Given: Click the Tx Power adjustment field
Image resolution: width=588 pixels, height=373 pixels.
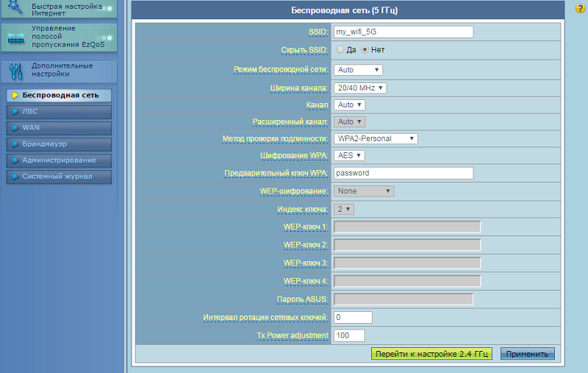Looking at the screenshot, I should 349,335.
